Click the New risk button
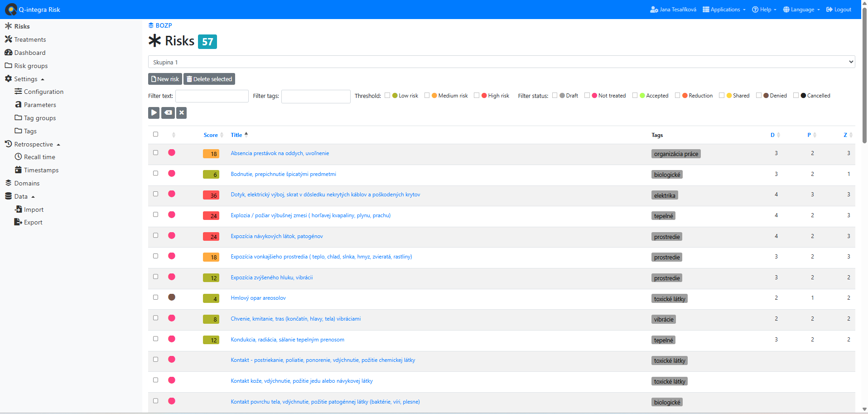 click(x=165, y=79)
